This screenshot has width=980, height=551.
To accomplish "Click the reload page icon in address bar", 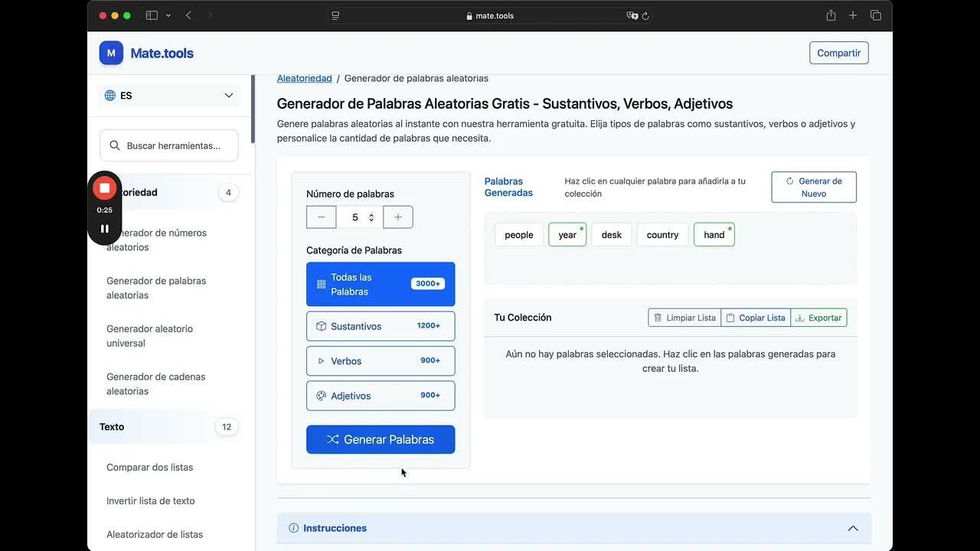I will coord(645,15).
